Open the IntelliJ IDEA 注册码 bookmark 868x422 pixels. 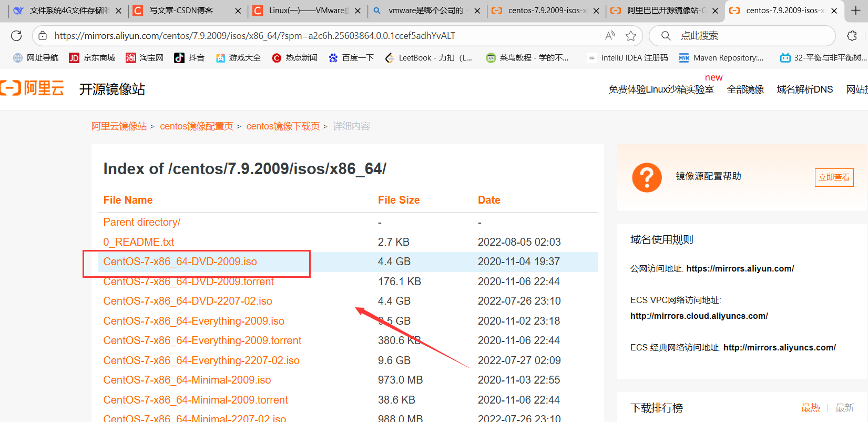(x=628, y=58)
